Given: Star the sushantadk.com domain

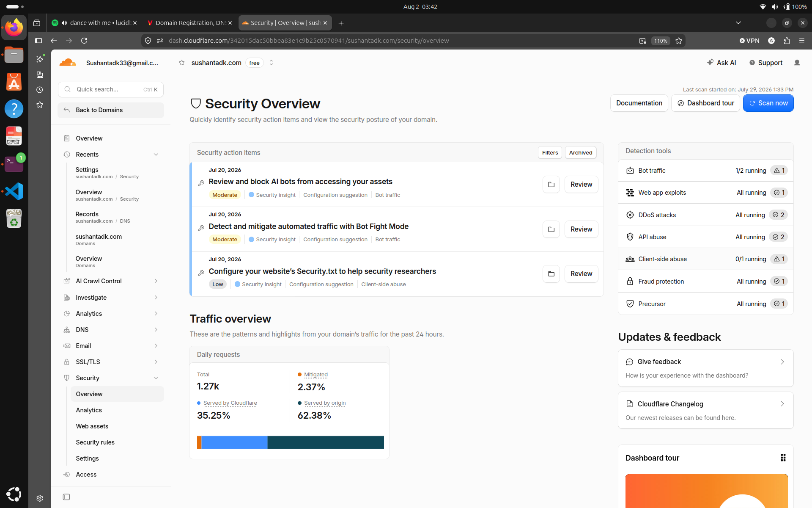Looking at the screenshot, I should pyautogui.click(x=182, y=63).
